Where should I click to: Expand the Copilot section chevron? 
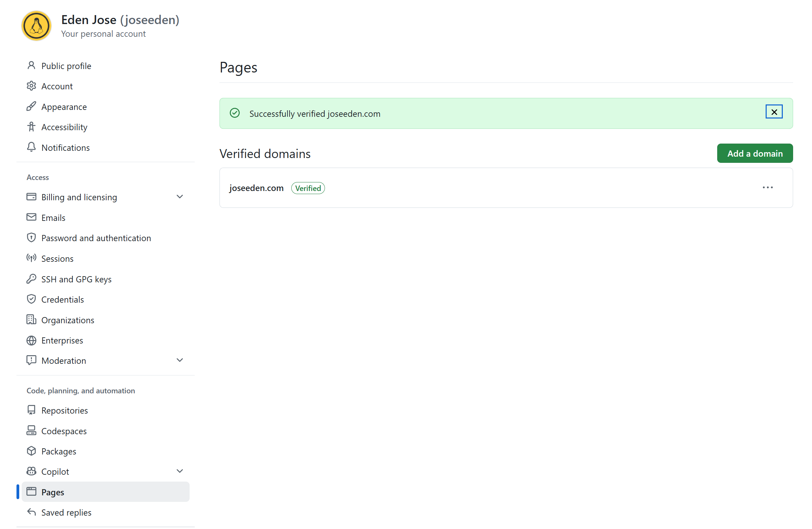(180, 471)
